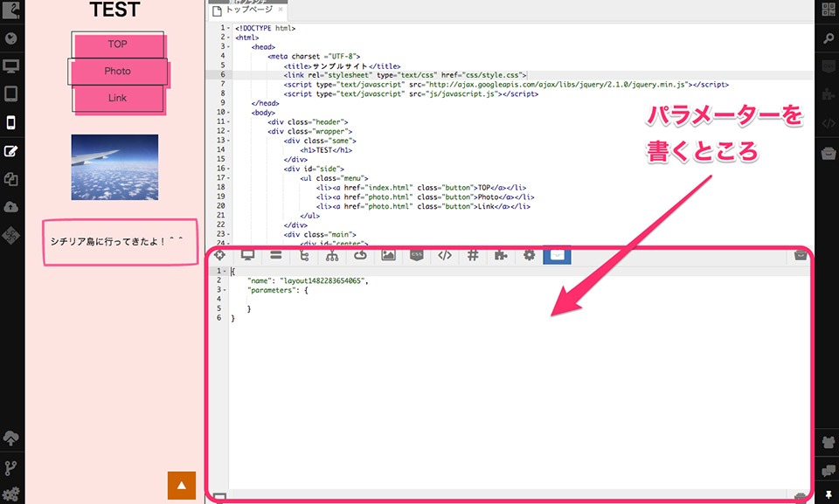The image size is (839, 504).
Task: Select the hash symbol icon in lower toolbar
Action: [473, 255]
